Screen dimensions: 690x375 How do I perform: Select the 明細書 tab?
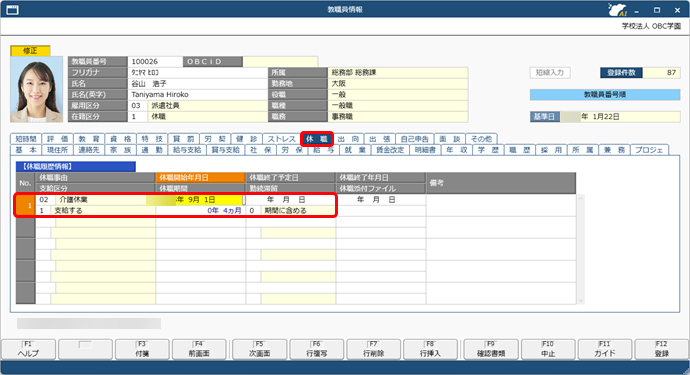pos(425,150)
